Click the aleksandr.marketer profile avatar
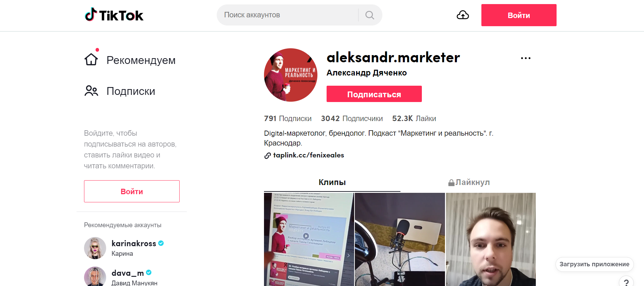Screen dimensions: 644x286 pos(291,75)
